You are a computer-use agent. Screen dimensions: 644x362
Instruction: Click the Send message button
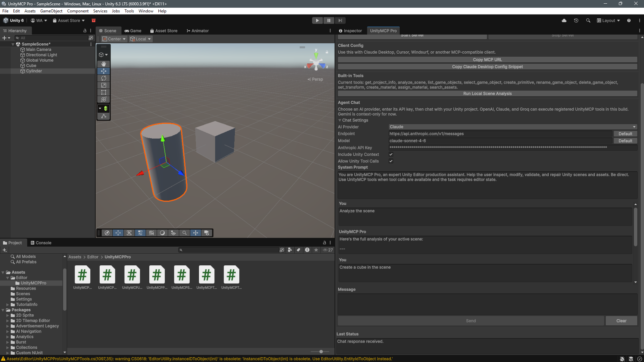click(471, 321)
